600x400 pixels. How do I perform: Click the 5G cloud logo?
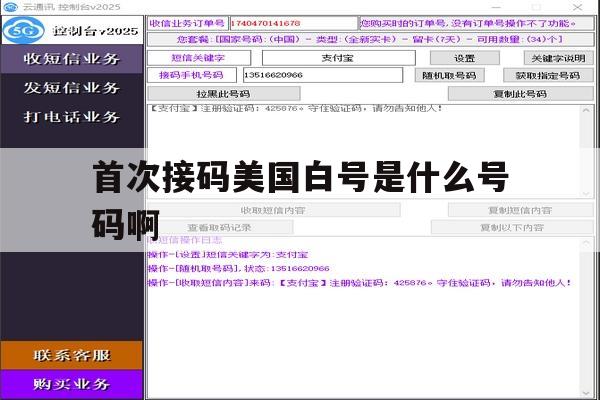[24, 30]
